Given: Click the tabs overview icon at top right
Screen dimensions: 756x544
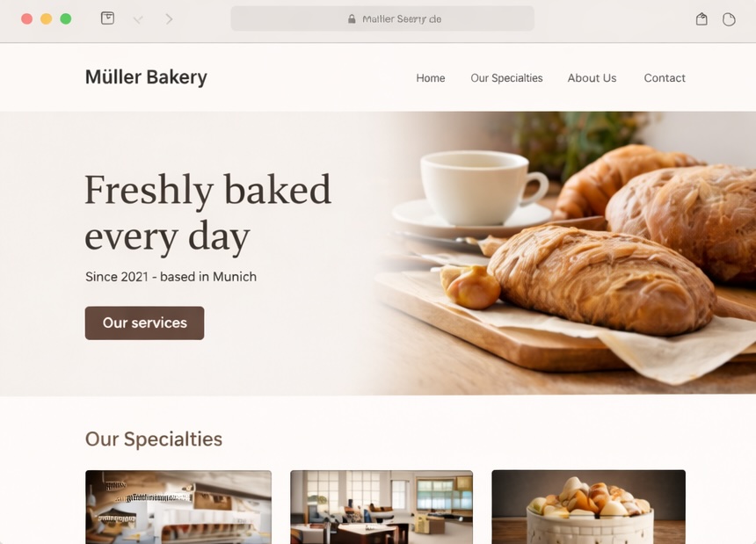Looking at the screenshot, I should click(729, 19).
